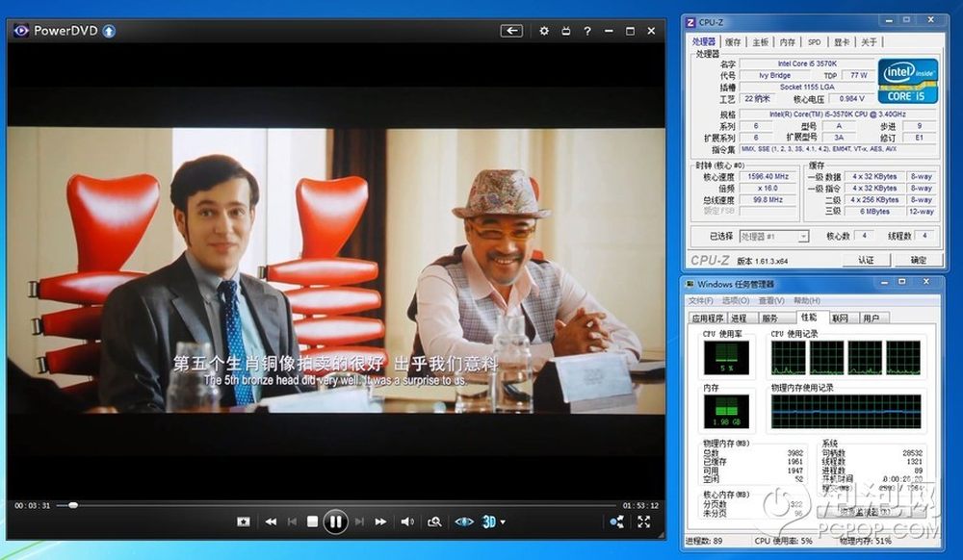Switch PowerDVD to full screen
963x560 pixels.
643,522
